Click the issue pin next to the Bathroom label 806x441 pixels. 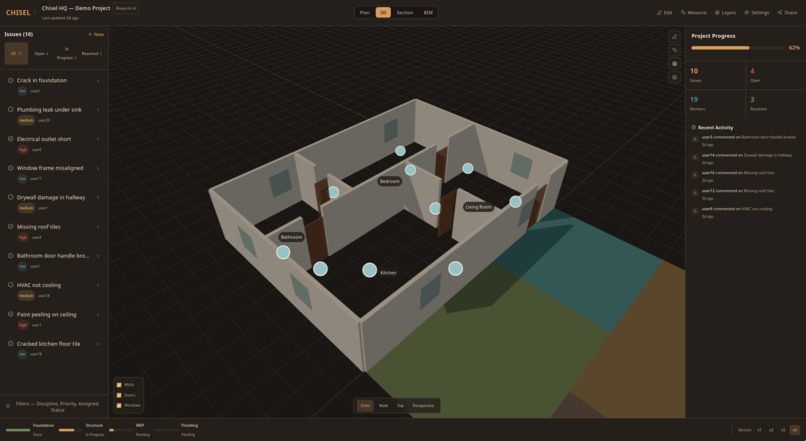pyautogui.click(x=283, y=252)
